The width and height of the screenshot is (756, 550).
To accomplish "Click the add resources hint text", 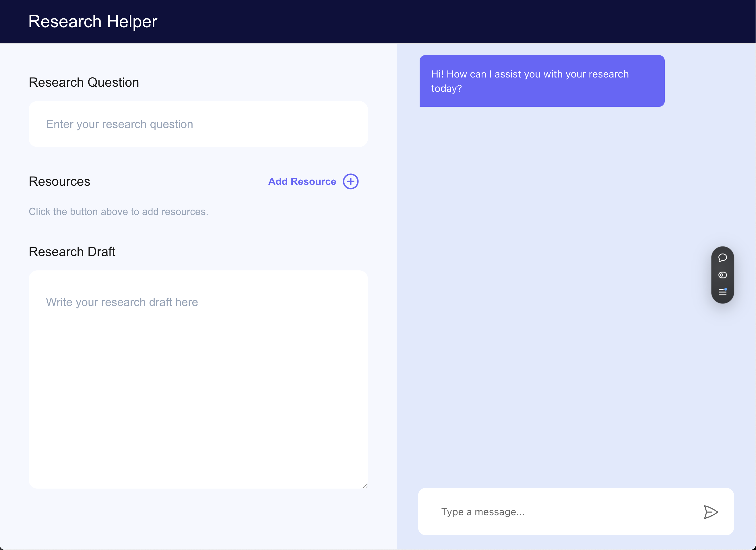I will [118, 212].
